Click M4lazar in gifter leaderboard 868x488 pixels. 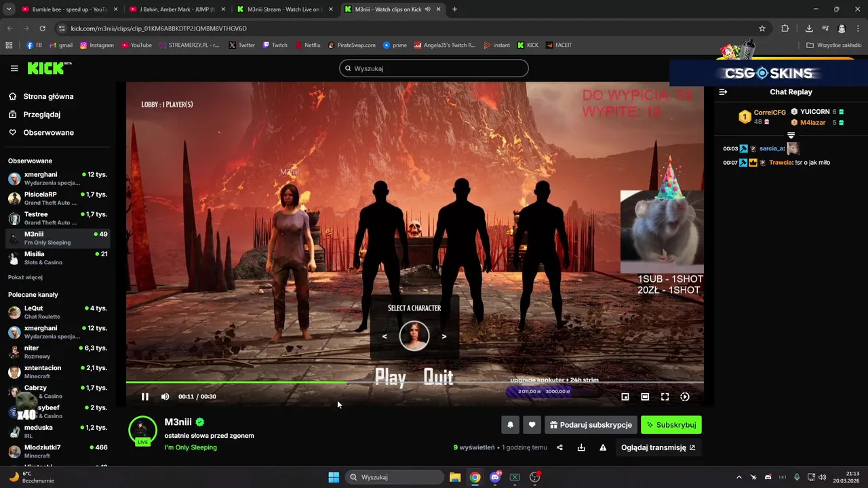[812, 123]
